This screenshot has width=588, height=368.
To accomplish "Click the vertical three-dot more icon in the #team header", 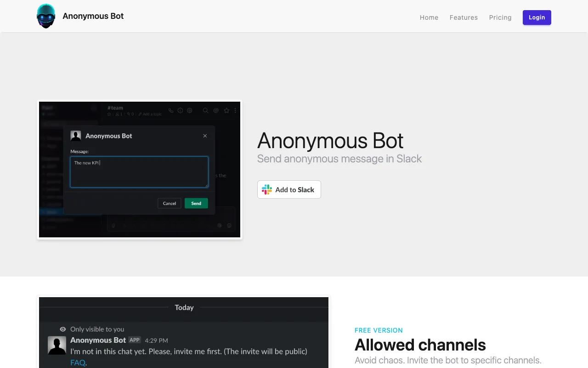I will (x=235, y=110).
